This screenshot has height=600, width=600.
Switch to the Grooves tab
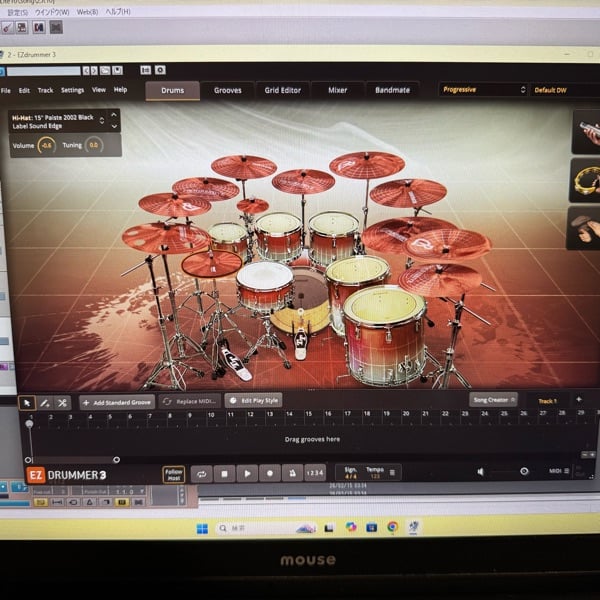[x=227, y=90]
